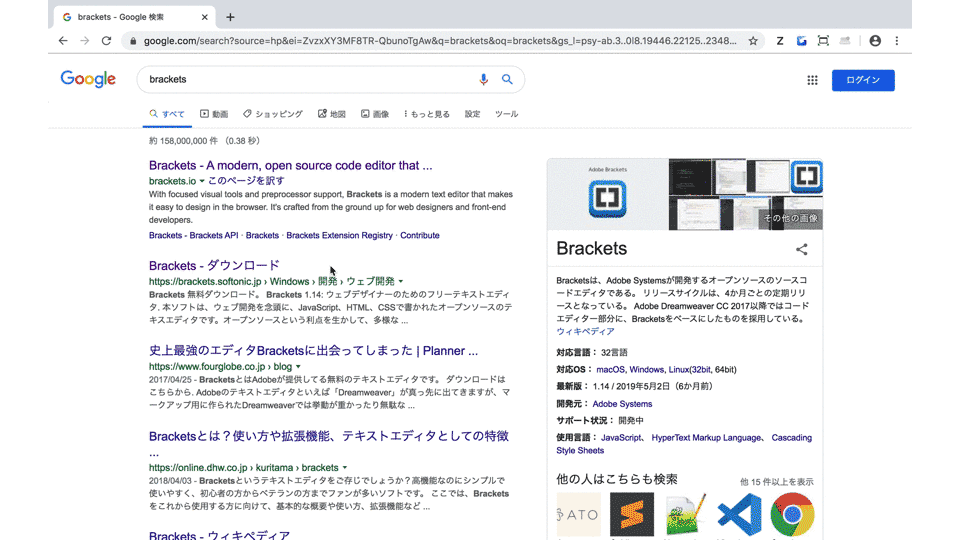Viewport: 960px width, 540px height.
Task: Go back with the browser back arrow
Action: tap(63, 40)
